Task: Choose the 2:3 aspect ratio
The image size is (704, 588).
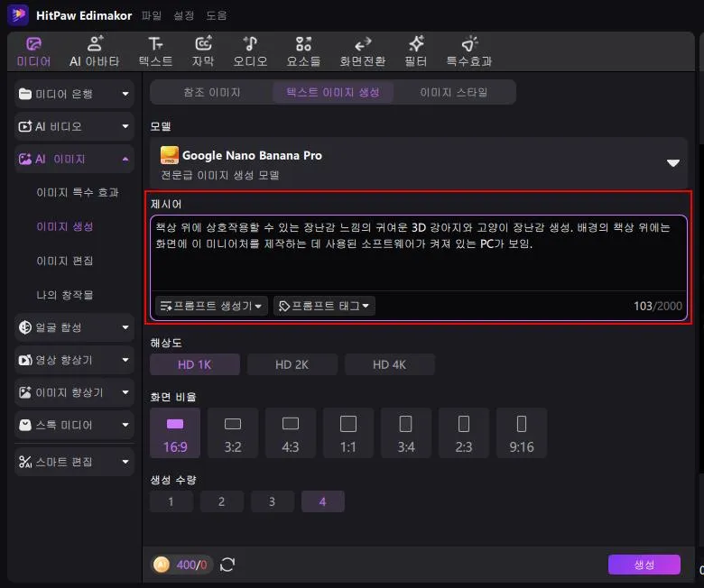Action: point(463,433)
